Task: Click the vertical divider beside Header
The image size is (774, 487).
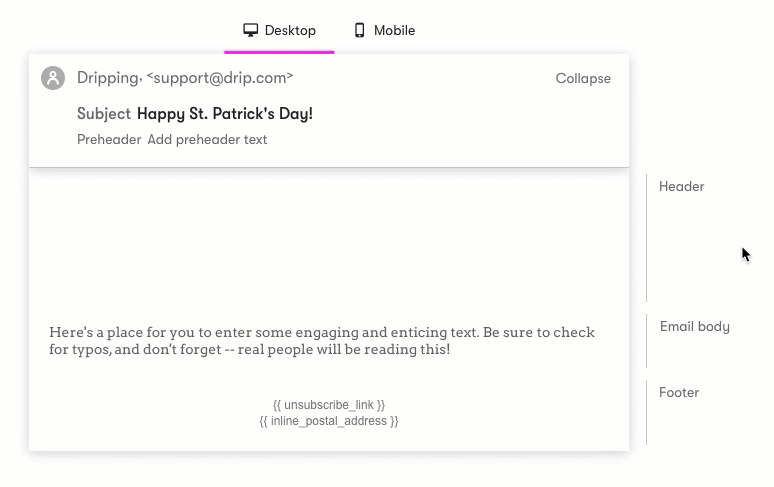Action: [647, 238]
